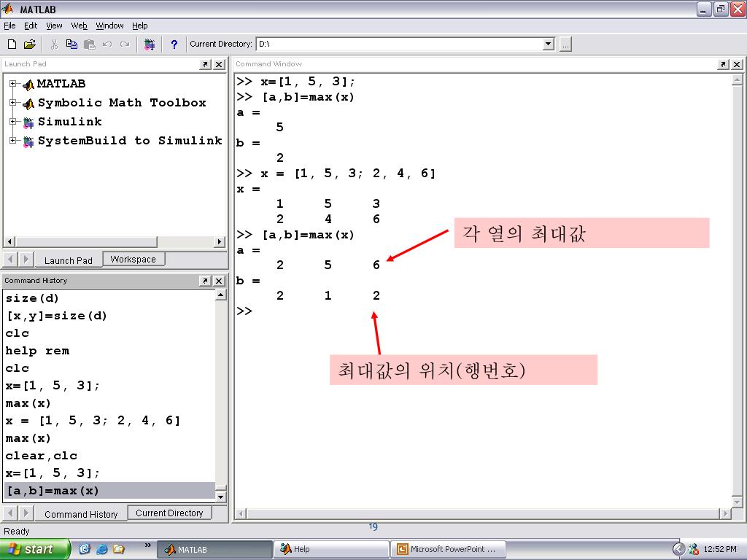The image size is (747, 560).
Task: Select Simulink item in Launch Pad
Action: pos(69,122)
